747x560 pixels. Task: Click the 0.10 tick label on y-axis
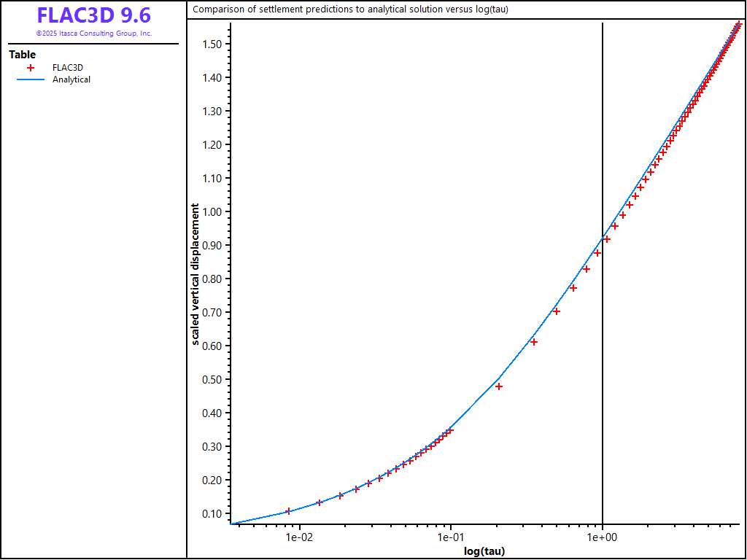[x=211, y=514]
